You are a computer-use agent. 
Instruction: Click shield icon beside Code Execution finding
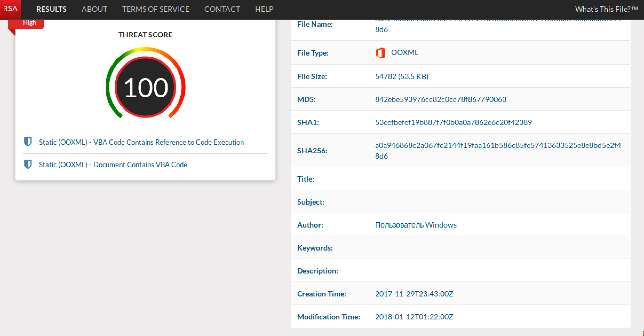click(x=28, y=142)
